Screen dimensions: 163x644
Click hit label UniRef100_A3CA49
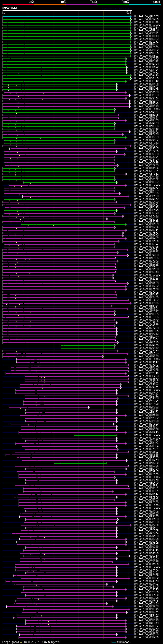(x=146, y=163)
